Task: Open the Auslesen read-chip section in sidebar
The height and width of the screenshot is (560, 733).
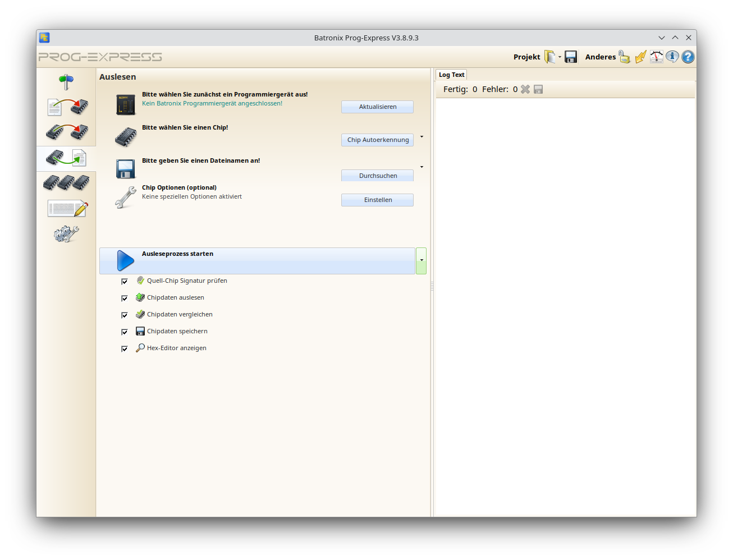Action: 66,158
